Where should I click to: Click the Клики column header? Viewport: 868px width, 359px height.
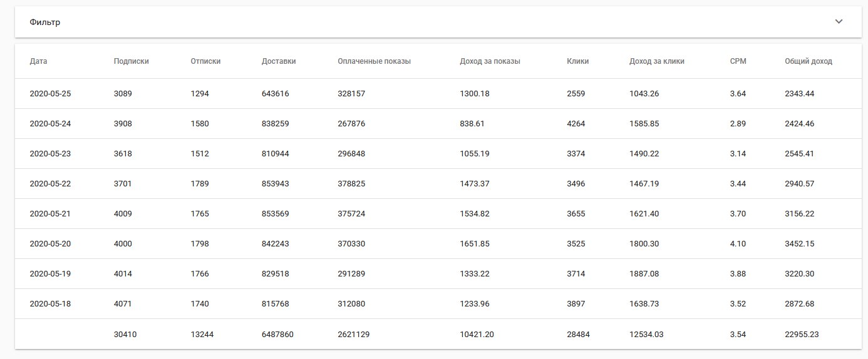coord(577,61)
